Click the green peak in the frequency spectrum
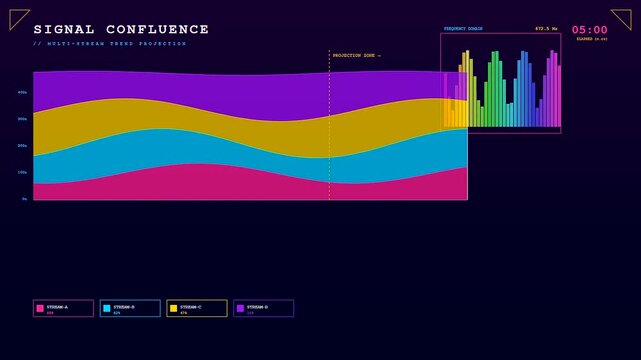 [495, 89]
